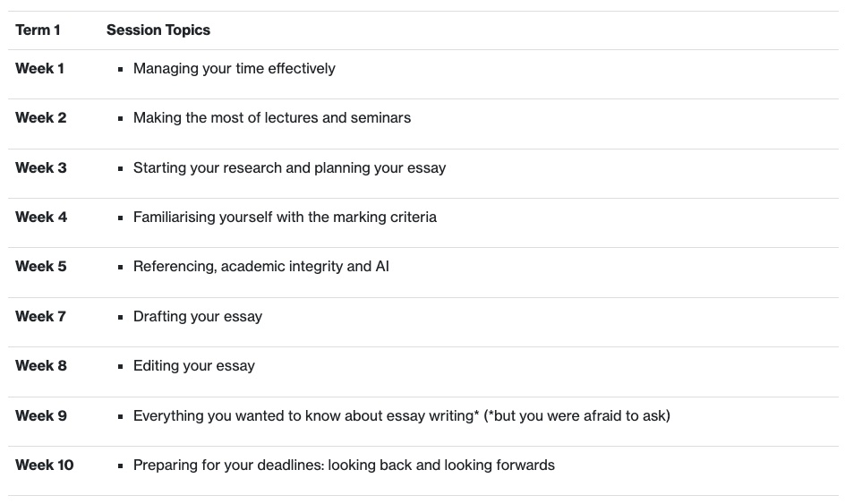Viewport: 845px width, 504px height.
Task: Click "Starting your research and planning your essay"
Action: tap(289, 168)
